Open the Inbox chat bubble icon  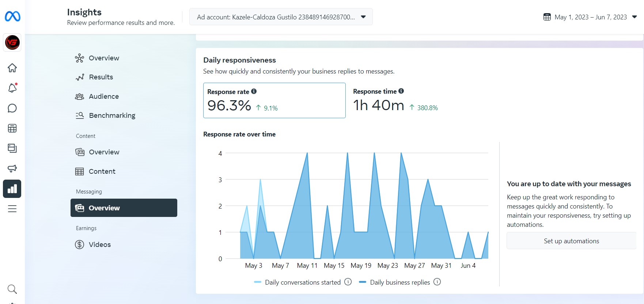12,108
